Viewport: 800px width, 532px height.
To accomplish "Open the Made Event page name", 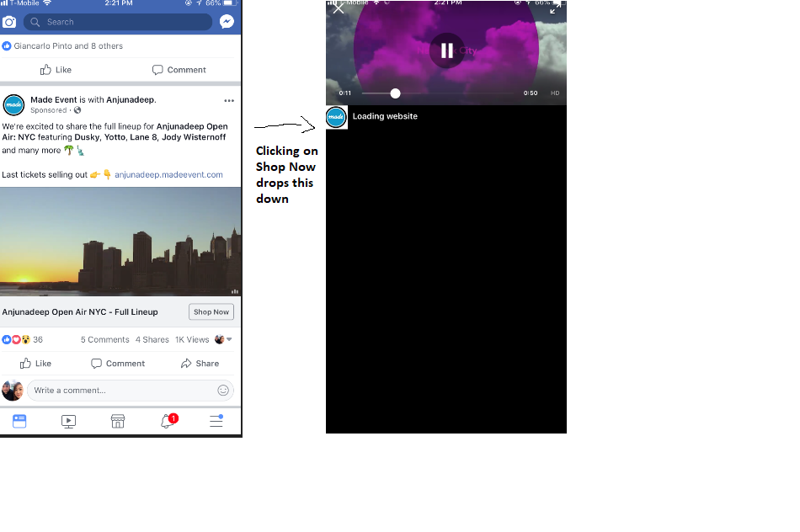I will 54,99.
